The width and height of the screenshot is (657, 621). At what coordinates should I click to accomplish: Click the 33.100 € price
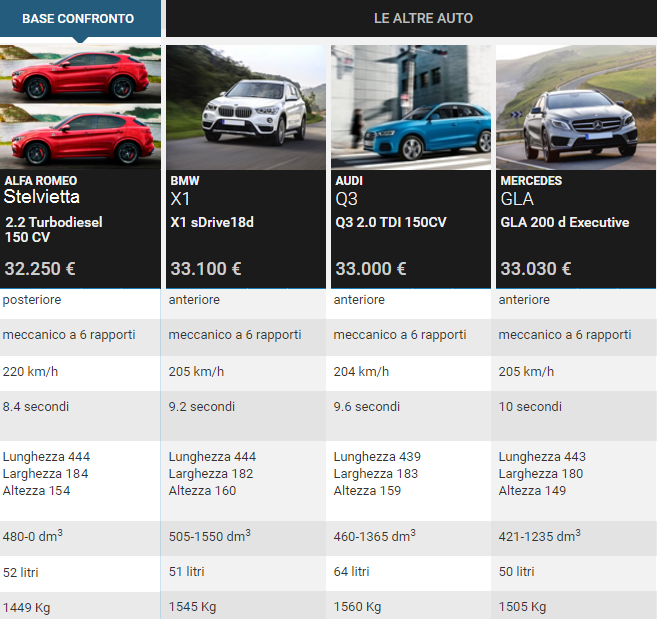[206, 269]
